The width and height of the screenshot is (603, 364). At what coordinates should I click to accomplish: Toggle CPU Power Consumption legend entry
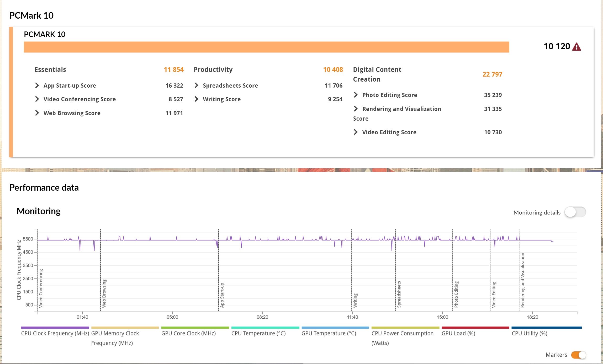coord(405,336)
